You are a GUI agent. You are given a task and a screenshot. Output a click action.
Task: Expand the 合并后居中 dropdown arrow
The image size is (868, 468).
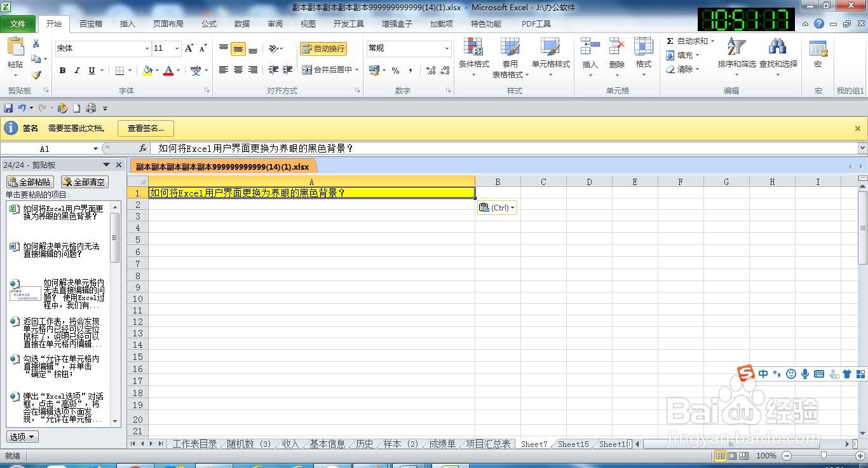point(356,70)
